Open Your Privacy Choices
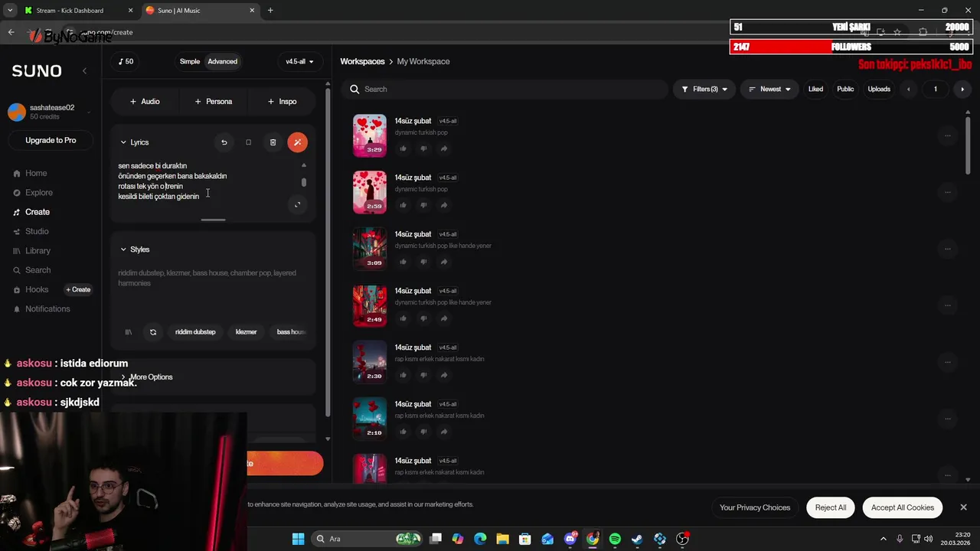The image size is (980, 551). click(755, 507)
